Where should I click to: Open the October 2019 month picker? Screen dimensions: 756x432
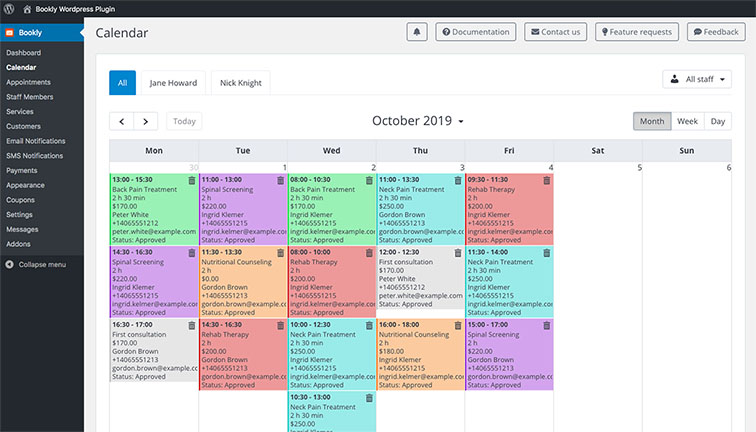click(x=418, y=121)
